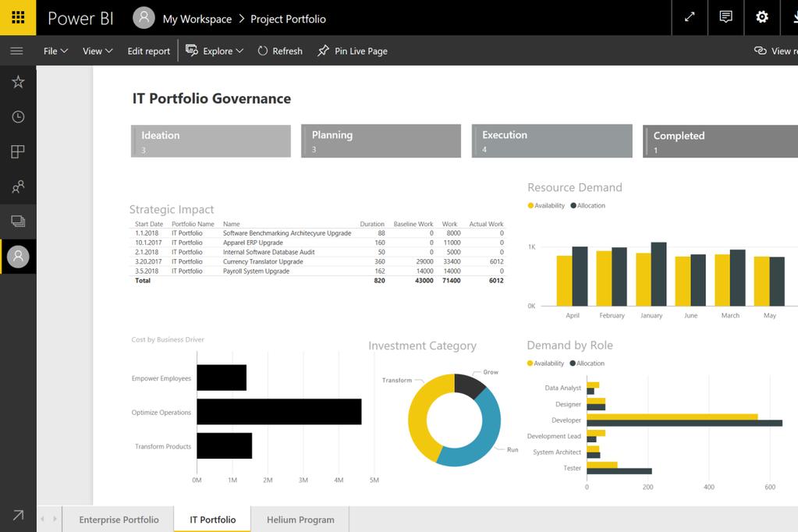The width and height of the screenshot is (798, 532).
Task: Open My Workspace breadcrumb link
Action: click(197, 19)
